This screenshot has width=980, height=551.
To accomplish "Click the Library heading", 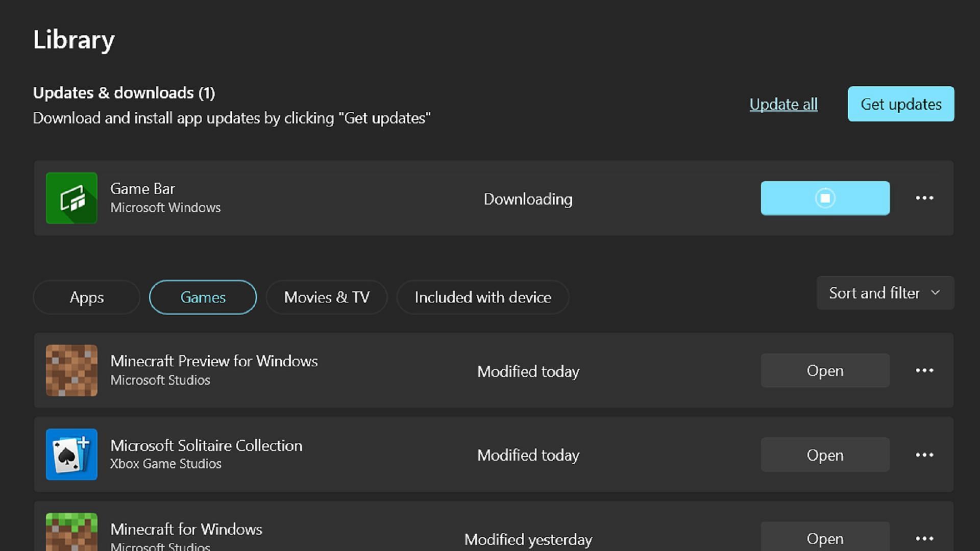I will 74,40.
